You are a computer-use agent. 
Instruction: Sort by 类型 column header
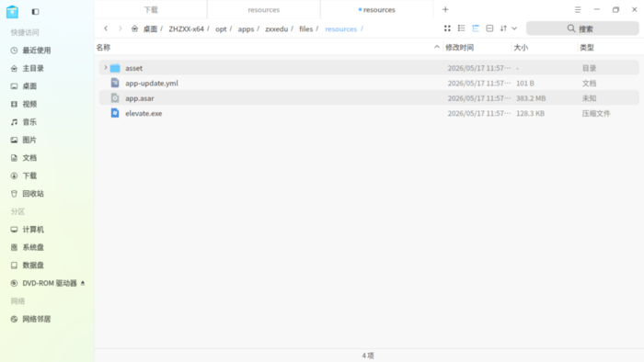587,48
